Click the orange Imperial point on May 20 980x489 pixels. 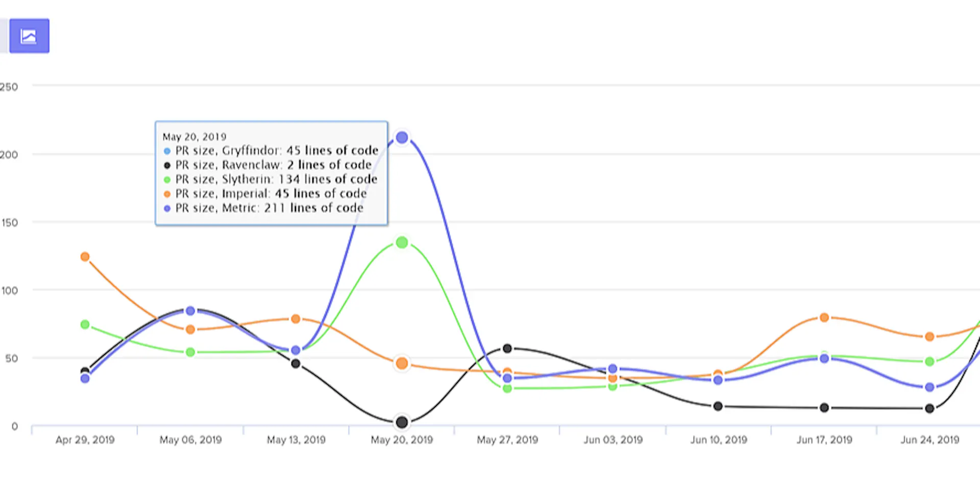(402, 364)
